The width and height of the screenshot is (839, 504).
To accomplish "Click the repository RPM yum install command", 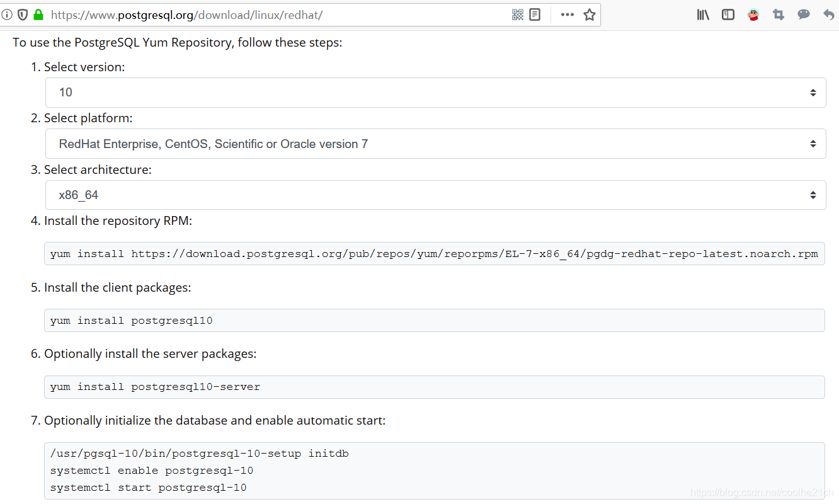I will (434, 254).
